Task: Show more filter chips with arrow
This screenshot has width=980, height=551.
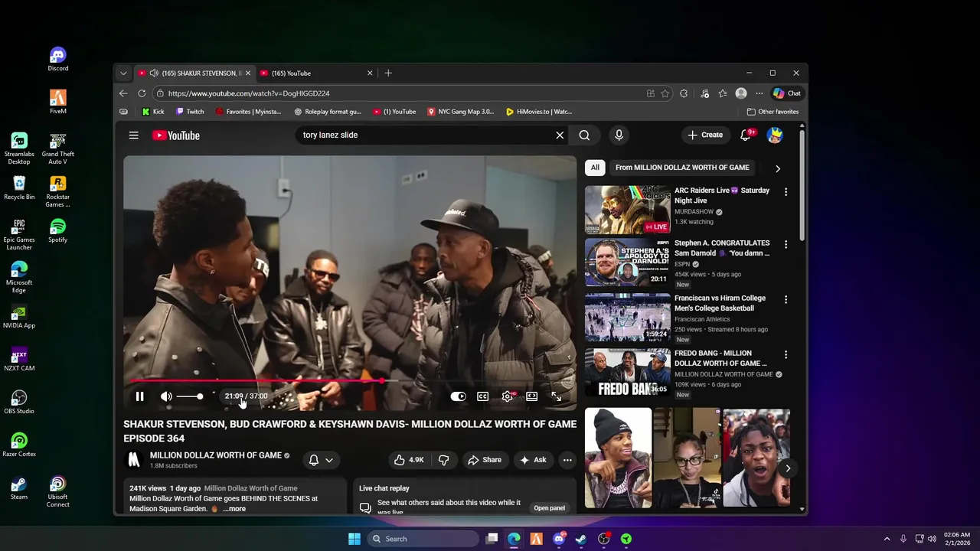Action: tap(778, 168)
